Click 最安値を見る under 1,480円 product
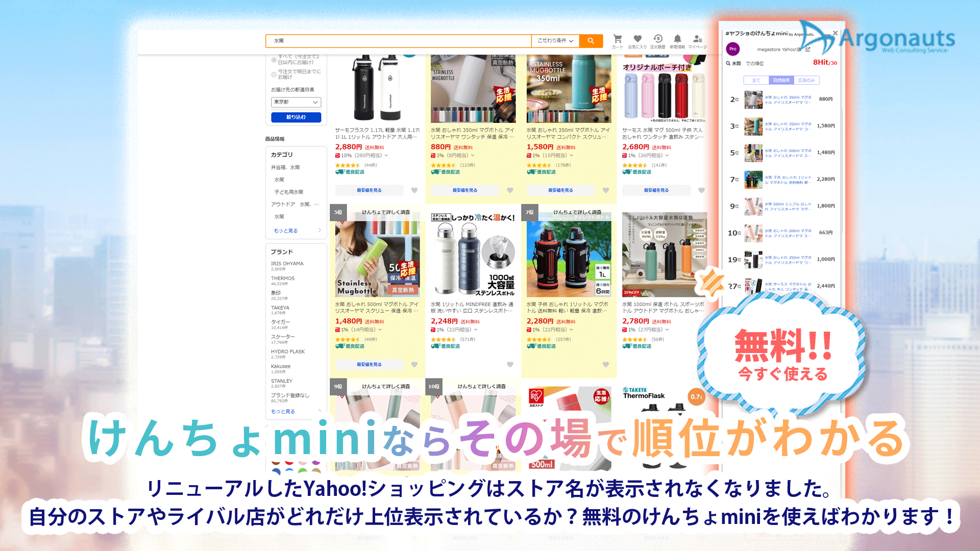Image resolution: width=980 pixels, height=551 pixels. click(x=369, y=364)
